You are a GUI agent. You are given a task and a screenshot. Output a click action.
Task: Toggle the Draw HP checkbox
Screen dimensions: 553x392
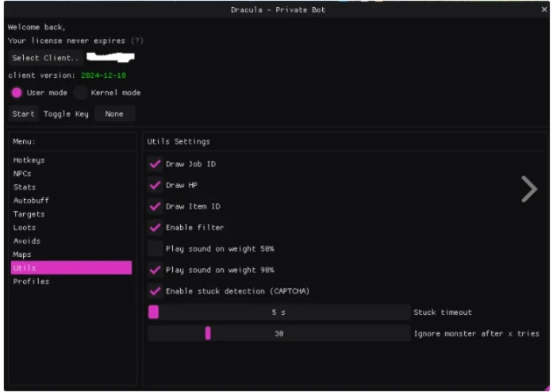[x=156, y=185]
